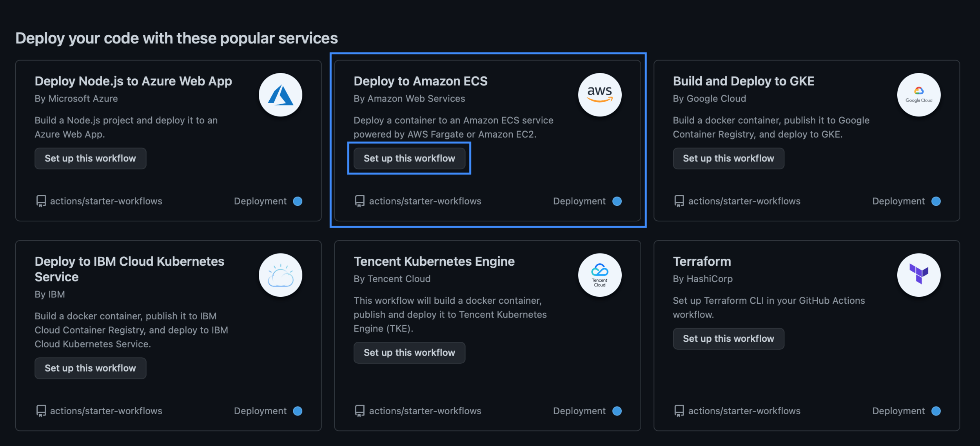Open actions/starter-workflows from the IBM card
980x446 pixels.
(x=106, y=411)
